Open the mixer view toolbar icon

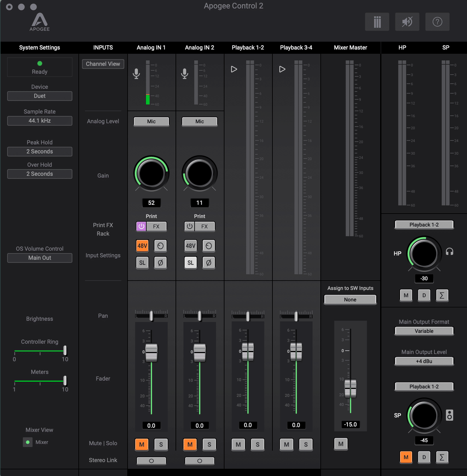coord(377,22)
